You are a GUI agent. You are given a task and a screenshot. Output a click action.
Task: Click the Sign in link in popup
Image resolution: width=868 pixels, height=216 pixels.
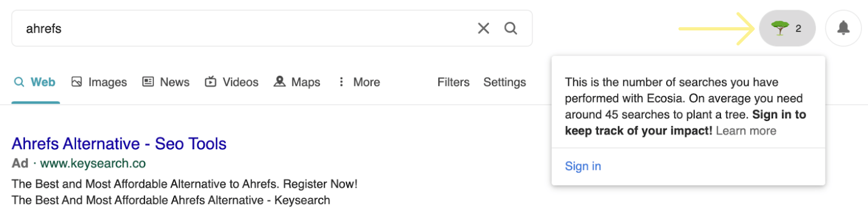[x=583, y=166]
